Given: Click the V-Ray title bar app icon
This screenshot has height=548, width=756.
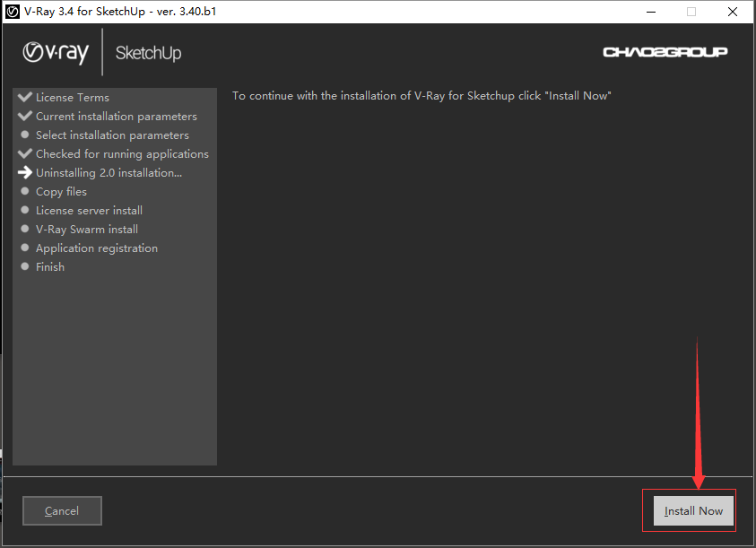Looking at the screenshot, I should coord(13,12).
